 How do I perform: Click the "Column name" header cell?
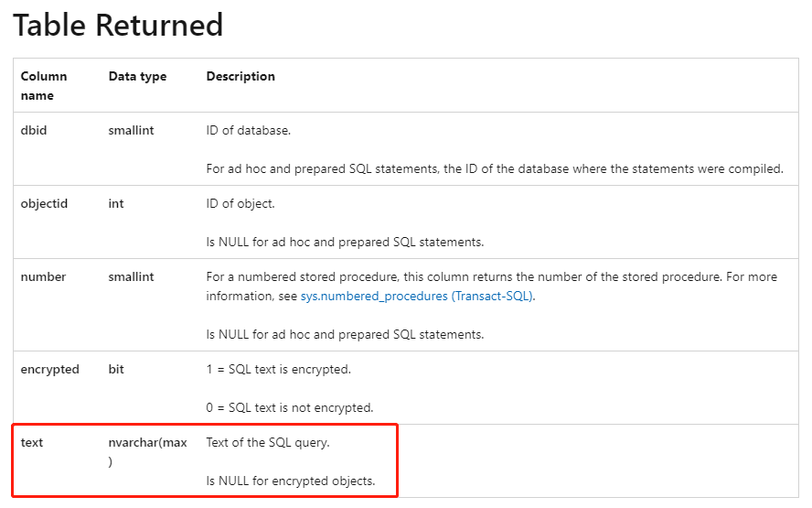point(44,86)
